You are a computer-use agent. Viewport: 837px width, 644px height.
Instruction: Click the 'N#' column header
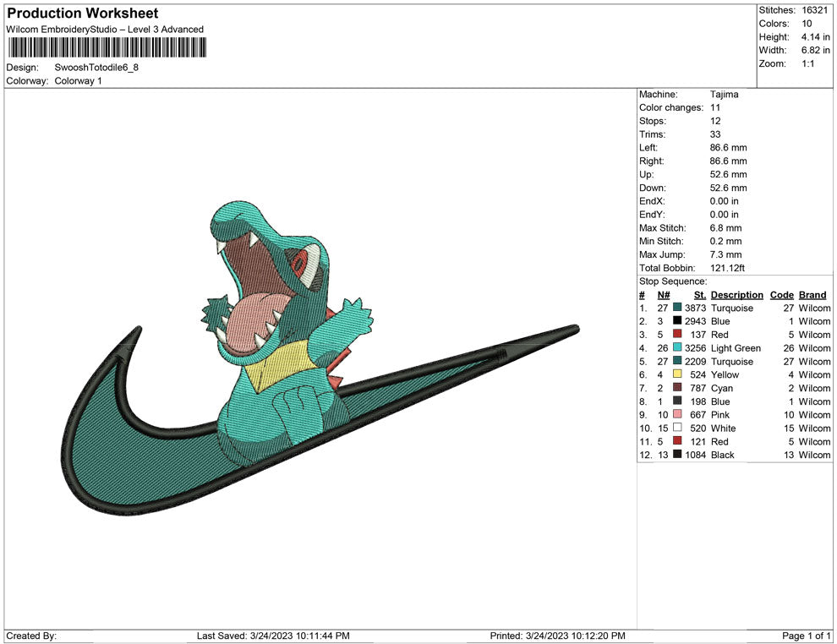[664, 294]
